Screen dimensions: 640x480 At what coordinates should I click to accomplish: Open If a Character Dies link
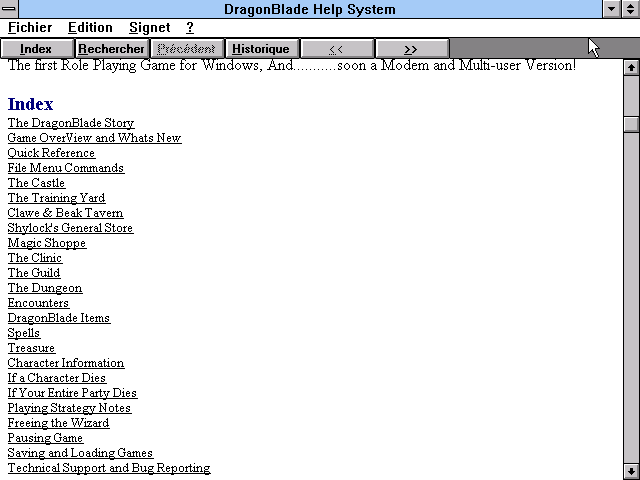[x=57, y=378]
